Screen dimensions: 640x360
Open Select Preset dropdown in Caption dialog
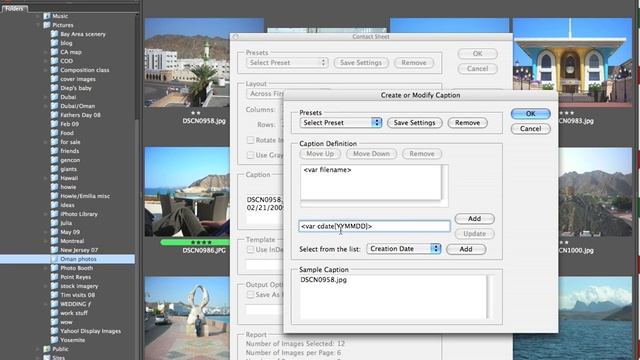coord(340,122)
